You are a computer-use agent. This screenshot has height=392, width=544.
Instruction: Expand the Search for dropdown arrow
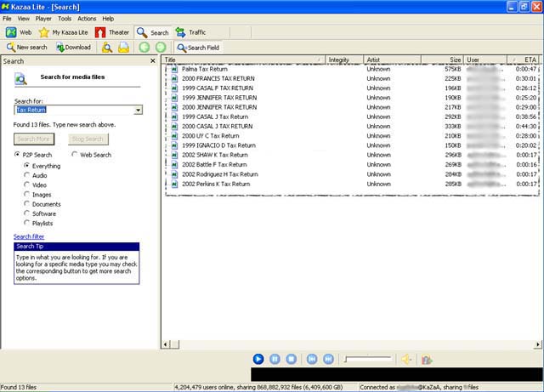pyautogui.click(x=138, y=110)
